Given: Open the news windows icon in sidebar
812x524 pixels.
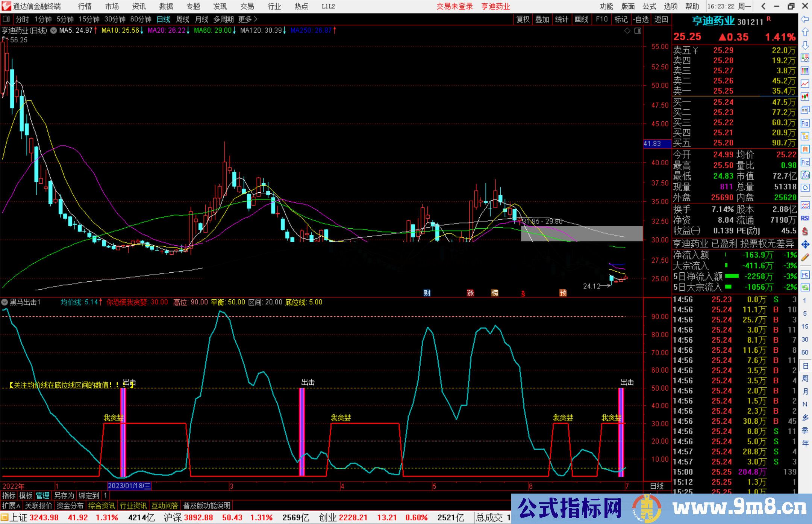Looking at the screenshot, I should [x=805, y=110].
